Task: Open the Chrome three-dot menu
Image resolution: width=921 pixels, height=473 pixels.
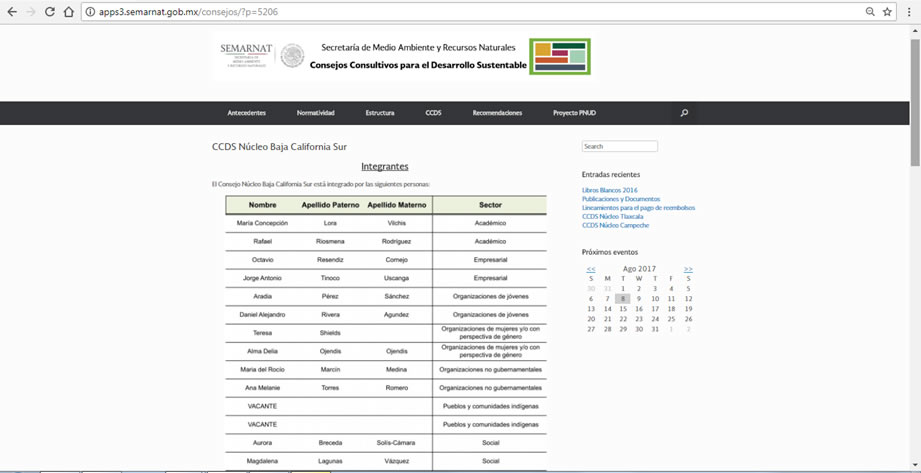Action: pos(909,12)
